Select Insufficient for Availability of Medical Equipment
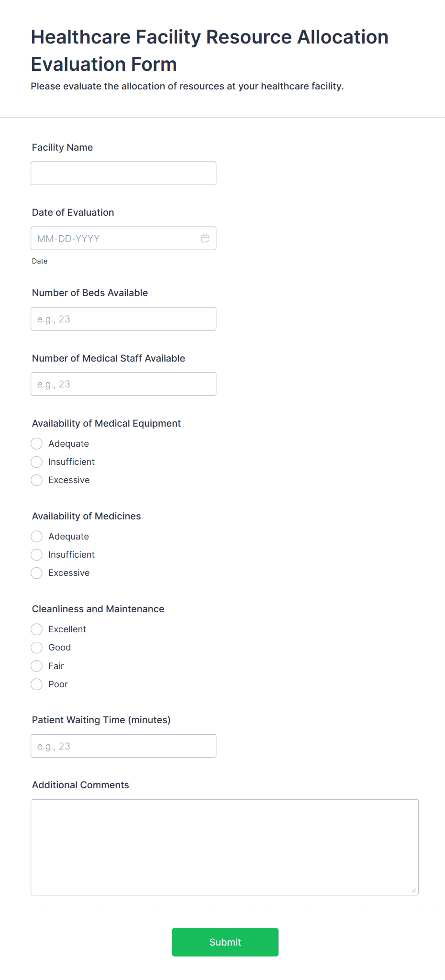445x980 pixels. pos(36,462)
